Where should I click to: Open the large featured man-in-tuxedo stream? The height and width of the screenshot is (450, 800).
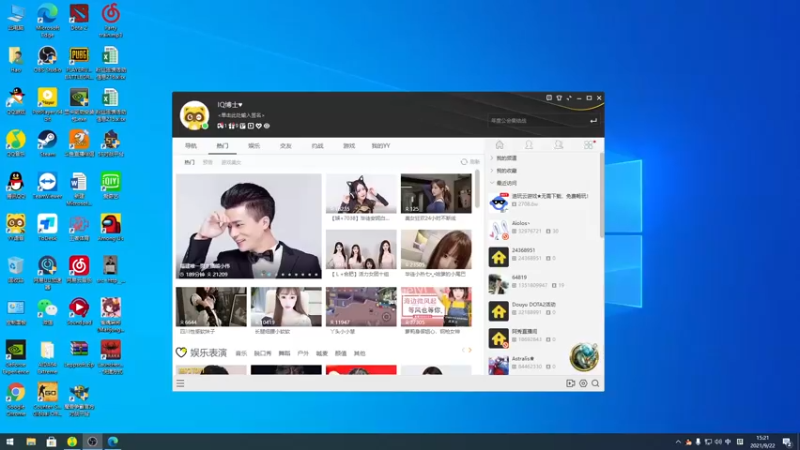tap(249, 226)
